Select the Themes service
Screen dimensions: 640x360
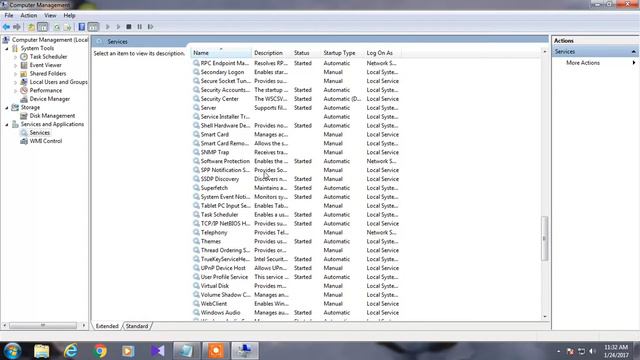coord(296,242)
